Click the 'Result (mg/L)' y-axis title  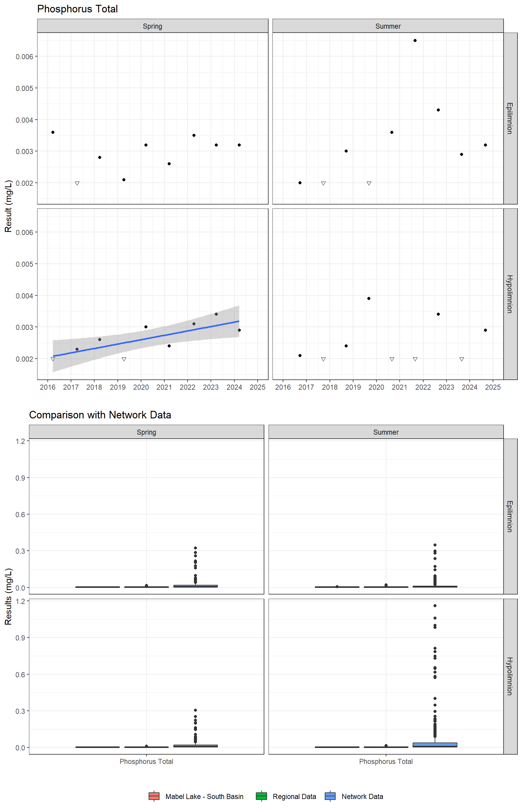(8, 206)
